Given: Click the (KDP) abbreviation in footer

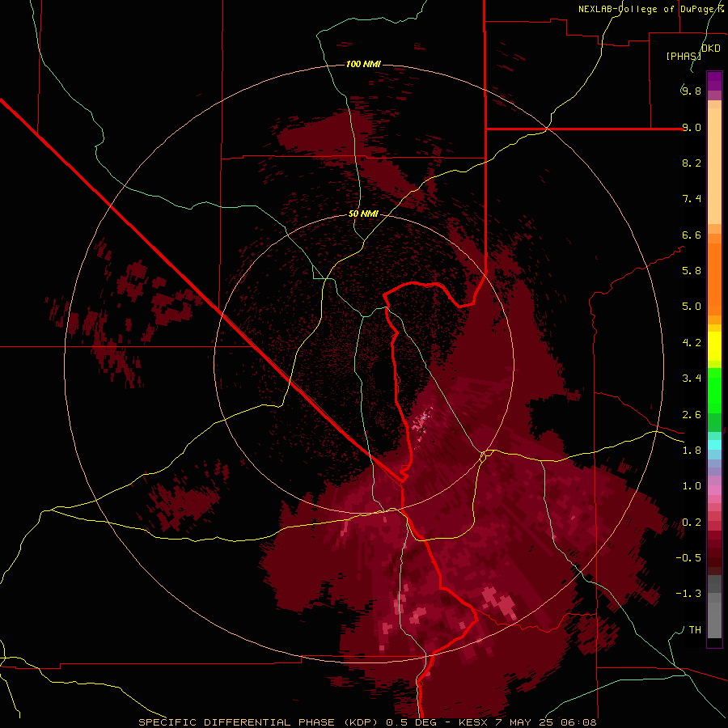Looking at the screenshot, I should [361, 722].
